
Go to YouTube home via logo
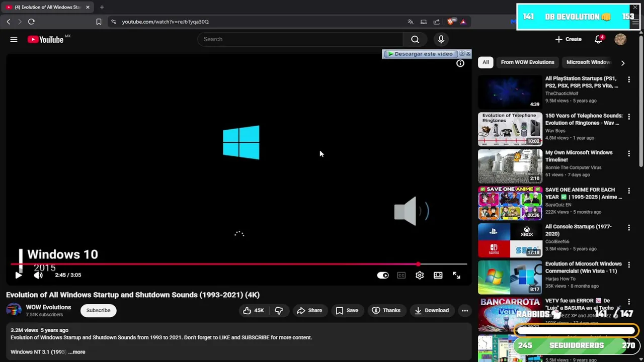(x=45, y=39)
